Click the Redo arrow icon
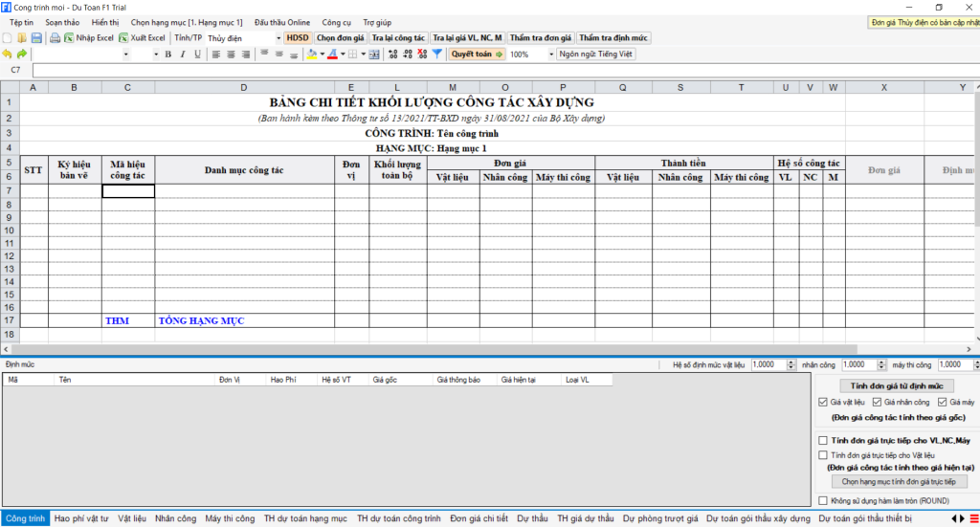The image size is (980, 527). click(x=21, y=55)
